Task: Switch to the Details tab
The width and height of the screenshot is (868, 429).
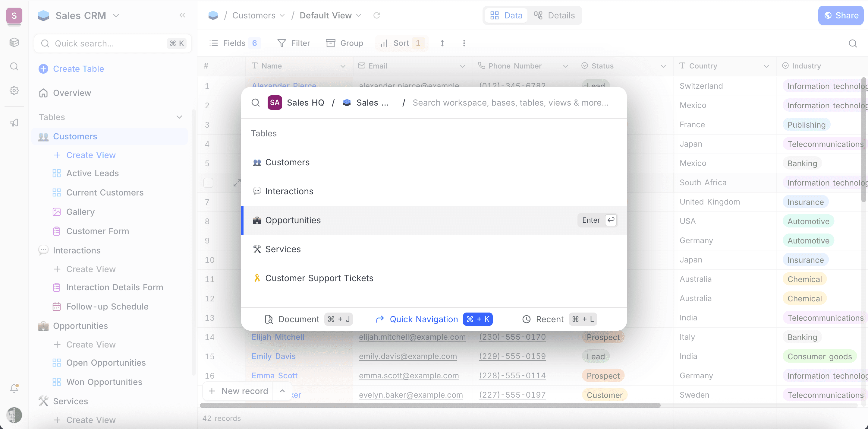Action: 554,15
